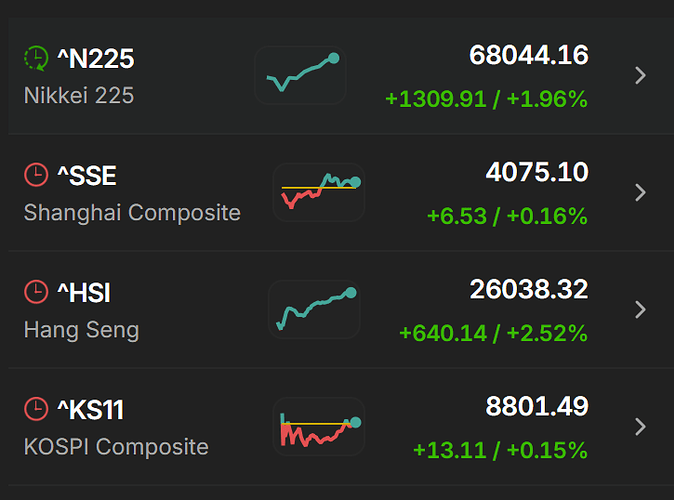Click the red clock icon beside ^HSI

click(x=36, y=292)
